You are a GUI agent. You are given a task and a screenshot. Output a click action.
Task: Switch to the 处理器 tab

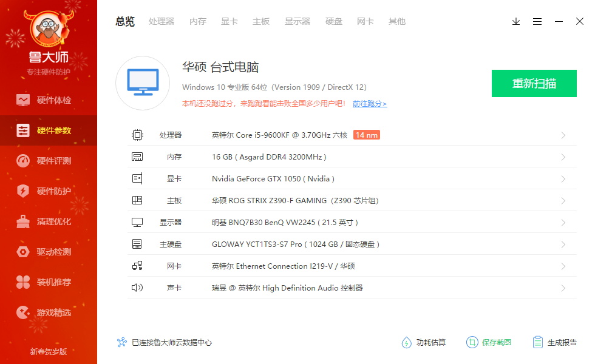161,22
